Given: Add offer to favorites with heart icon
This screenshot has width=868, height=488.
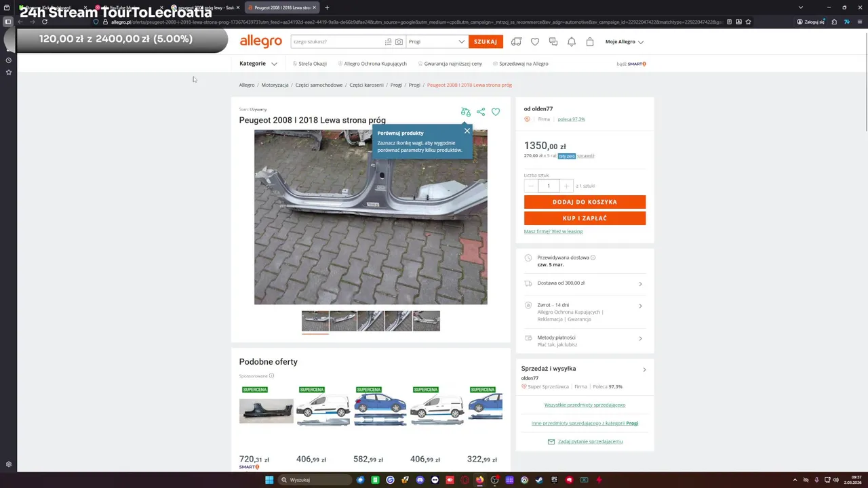Looking at the screenshot, I should 496,112.
